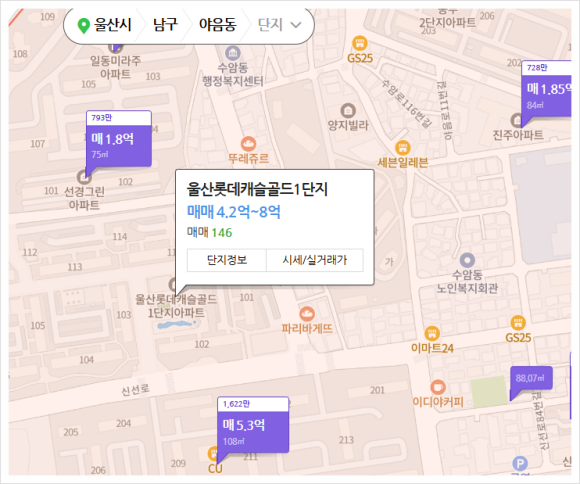
Task: Click the 세븐일레븐 convenience store icon
Action: coord(403,148)
